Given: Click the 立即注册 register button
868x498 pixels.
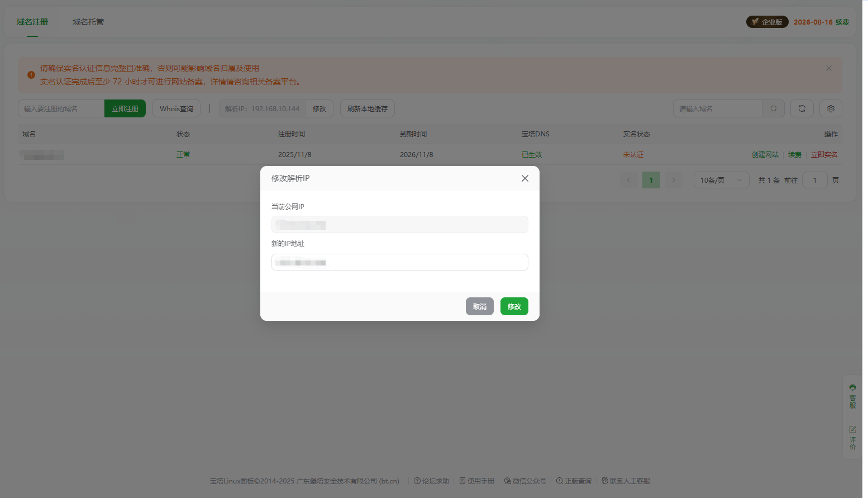Looking at the screenshot, I should (x=125, y=108).
